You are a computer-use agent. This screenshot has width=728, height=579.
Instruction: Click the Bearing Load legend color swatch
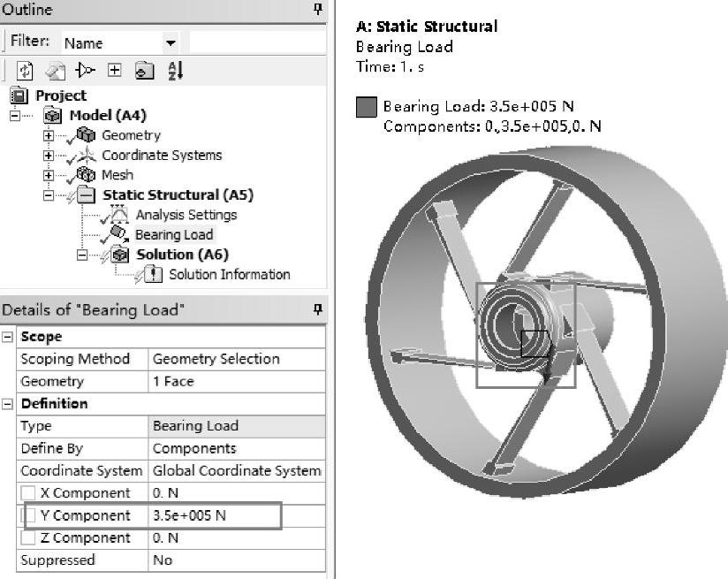[x=366, y=108]
